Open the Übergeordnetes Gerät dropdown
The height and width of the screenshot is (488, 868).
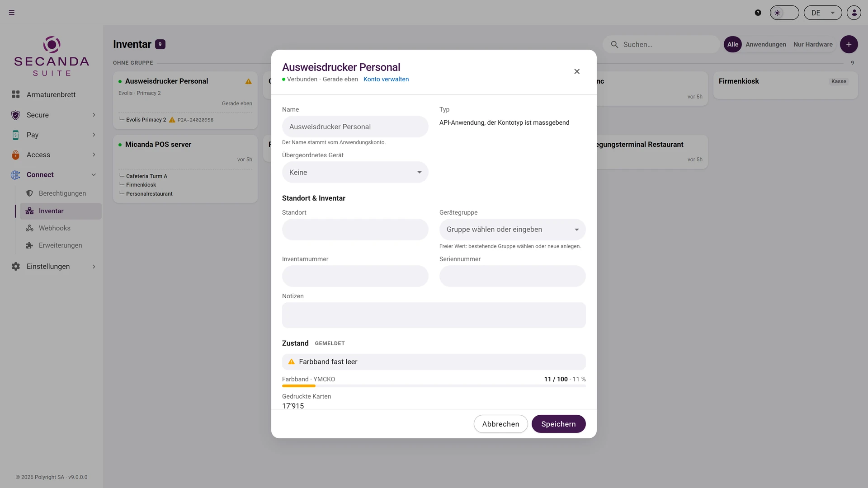coord(355,172)
